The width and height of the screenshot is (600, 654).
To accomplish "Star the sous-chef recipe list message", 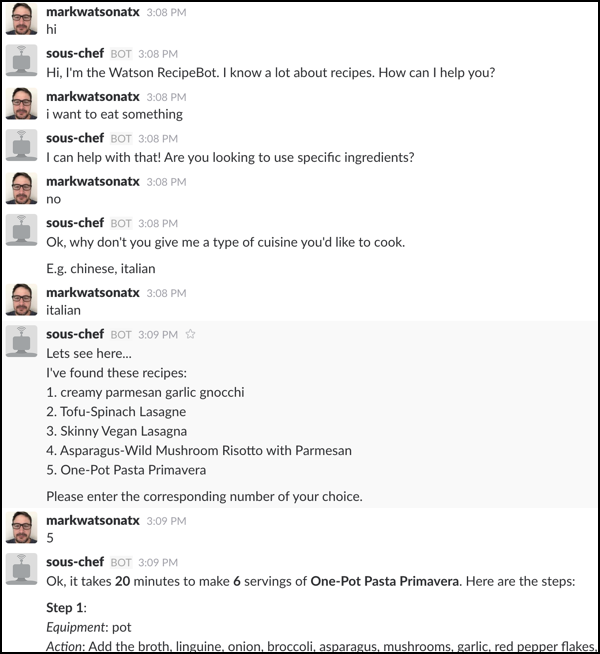I will tap(190, 334).
